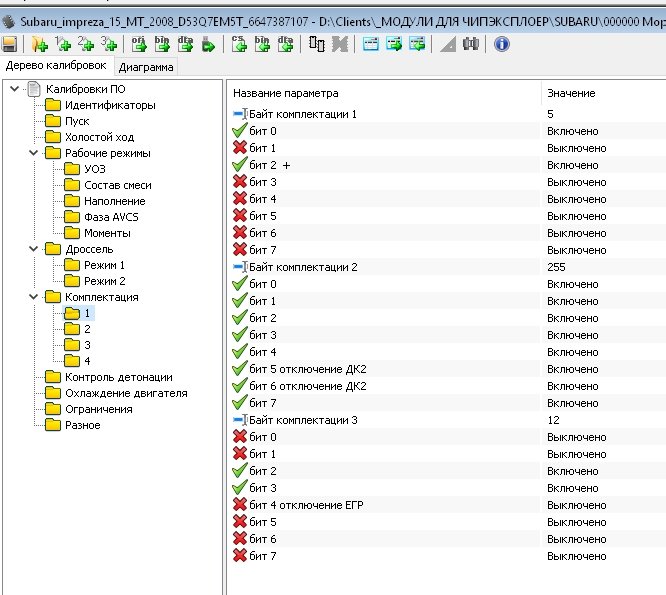Screen dimensions: 666x595
Task: Click the binoculars search icon
Action: pos(469,44)
